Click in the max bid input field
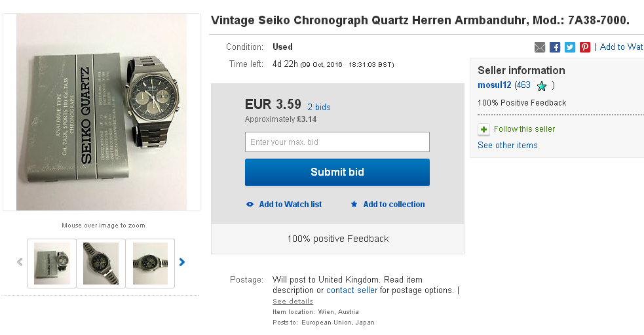644x335 pixels. point(337,142)
